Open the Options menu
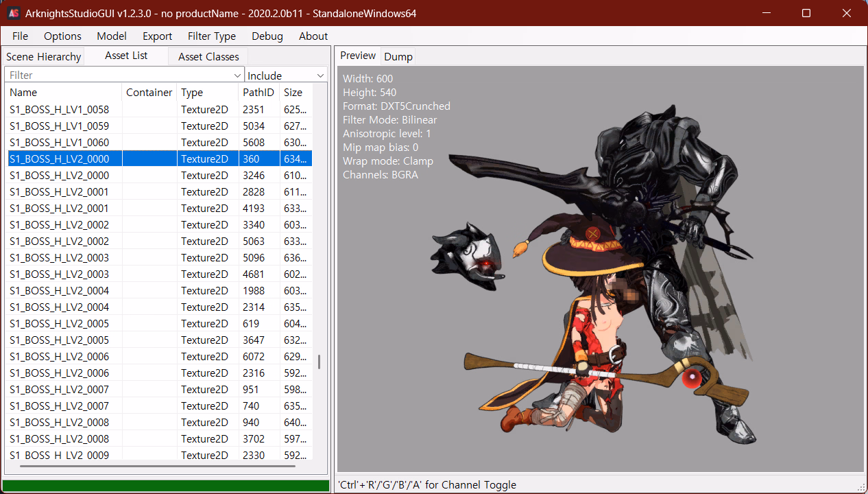This screenshot has width=868, height=494. [x=62, y=36]
